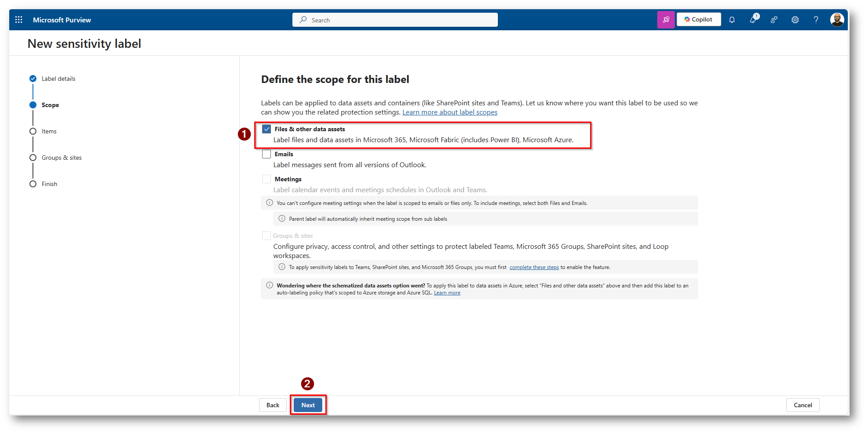Uncheck Files & other data assets
This screenshot has height=434, width=868.
[x=267, y=129]
